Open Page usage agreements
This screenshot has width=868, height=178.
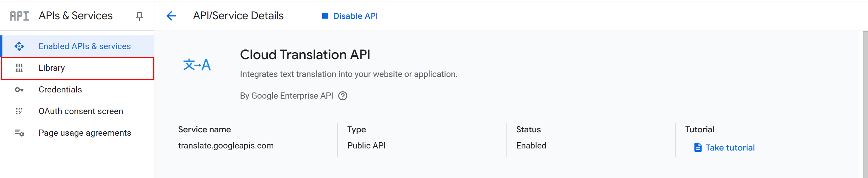click(x=85, y=133)
